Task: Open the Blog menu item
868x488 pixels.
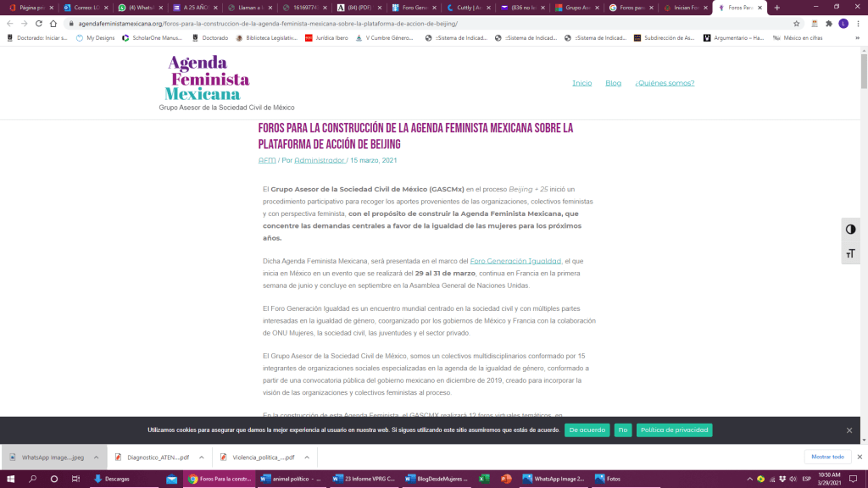Action: (613, 83)
